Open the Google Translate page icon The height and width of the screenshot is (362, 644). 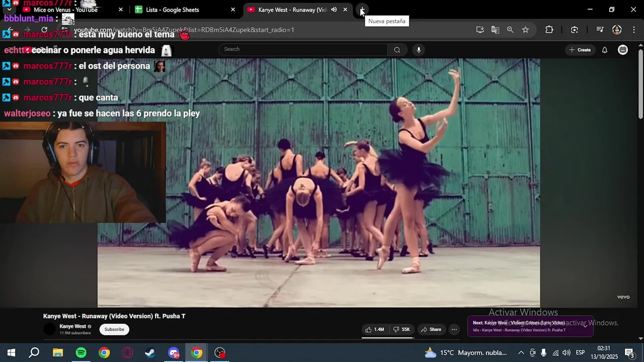coord(495,30)
